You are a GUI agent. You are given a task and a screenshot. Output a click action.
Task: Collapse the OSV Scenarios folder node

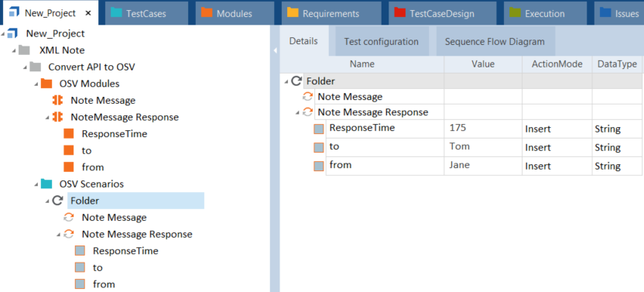coord(36,184)
